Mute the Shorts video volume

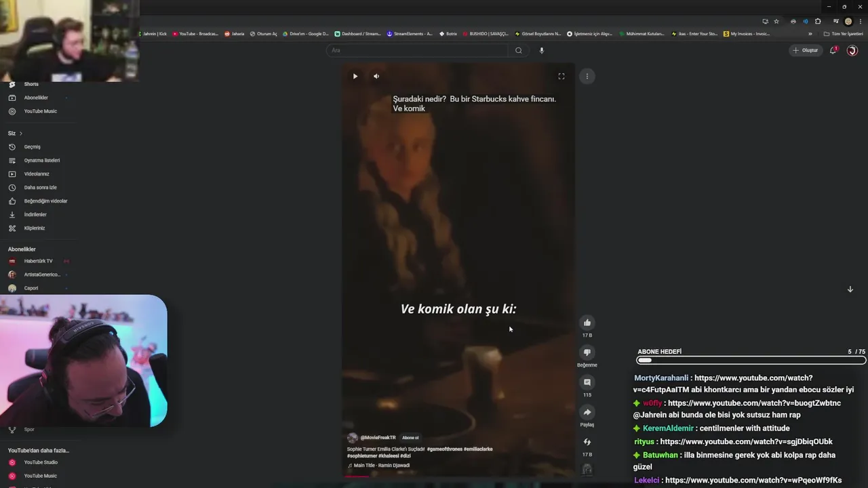pos(376,76)
